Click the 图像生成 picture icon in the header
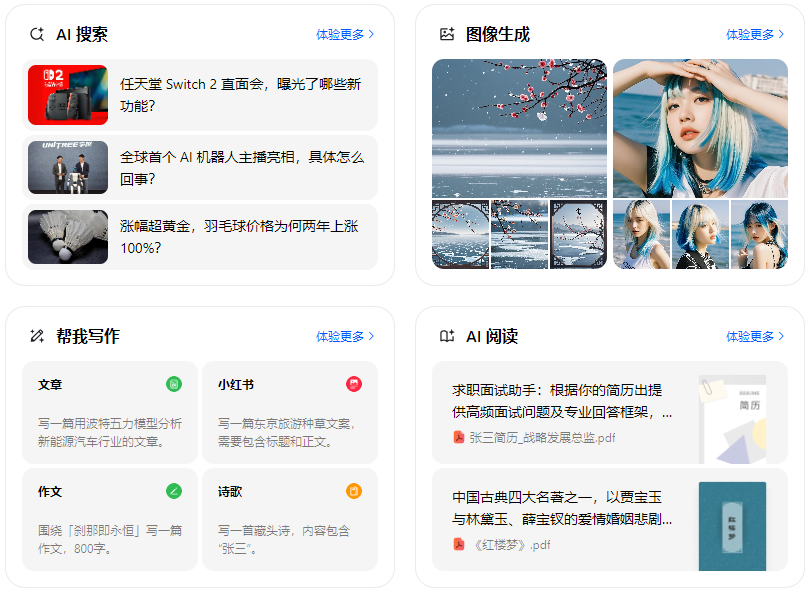Image resolution: width=812 pixels, height=596 pixels. pos(444,33)
